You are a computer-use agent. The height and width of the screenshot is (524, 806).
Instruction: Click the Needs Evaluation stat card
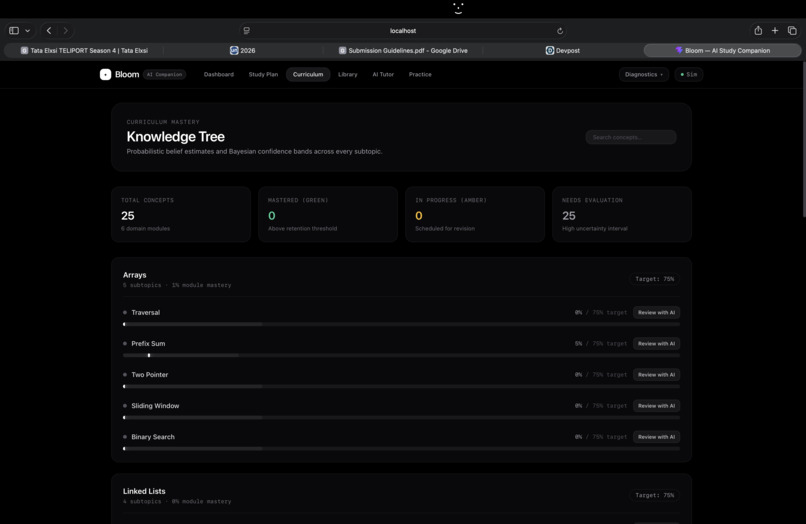622,214
